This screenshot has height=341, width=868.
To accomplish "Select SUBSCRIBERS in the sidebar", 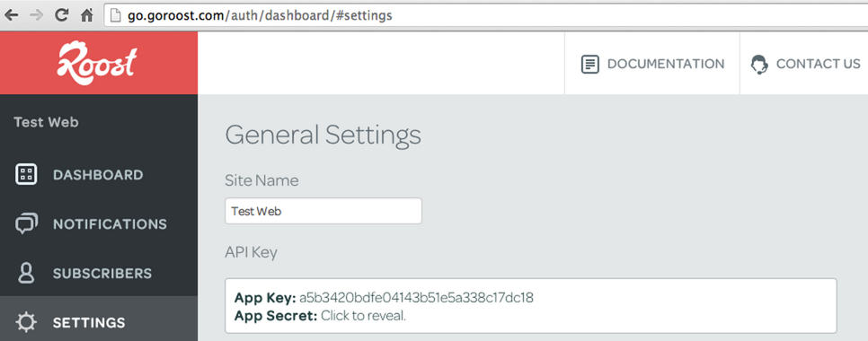I will (x=99, y=273).
